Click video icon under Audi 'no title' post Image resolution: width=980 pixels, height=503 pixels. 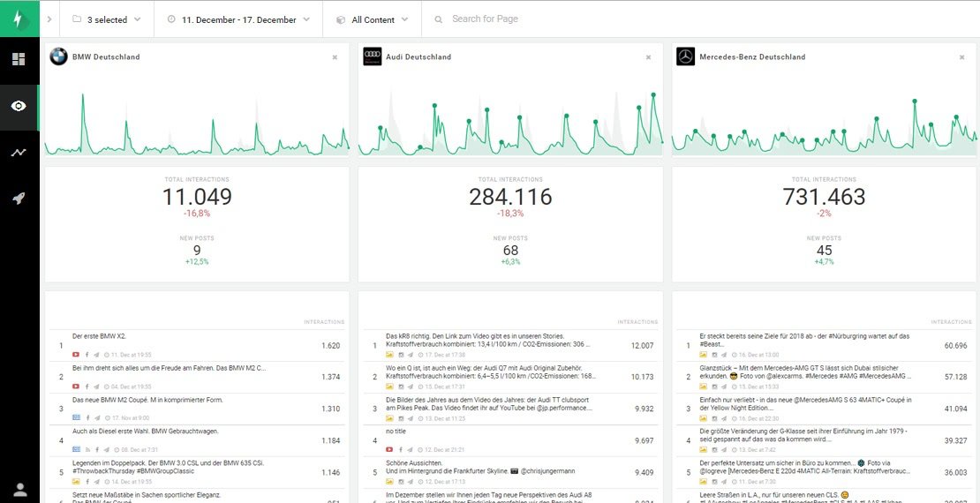coord(390,449)
